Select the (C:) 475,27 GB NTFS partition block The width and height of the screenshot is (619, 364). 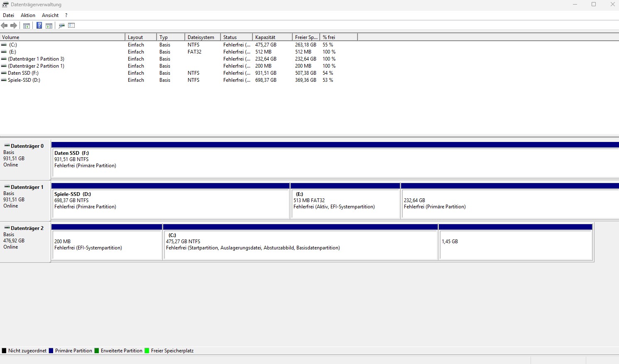[301, 242]
